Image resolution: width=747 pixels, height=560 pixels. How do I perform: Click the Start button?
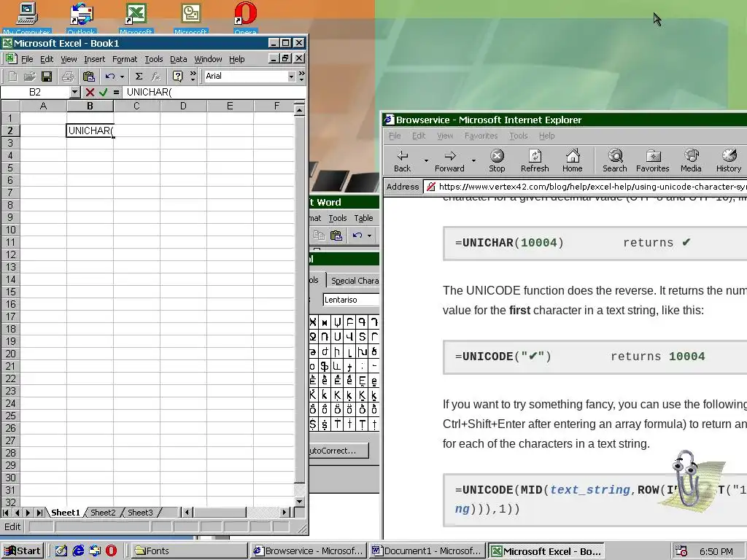(23, 551)
